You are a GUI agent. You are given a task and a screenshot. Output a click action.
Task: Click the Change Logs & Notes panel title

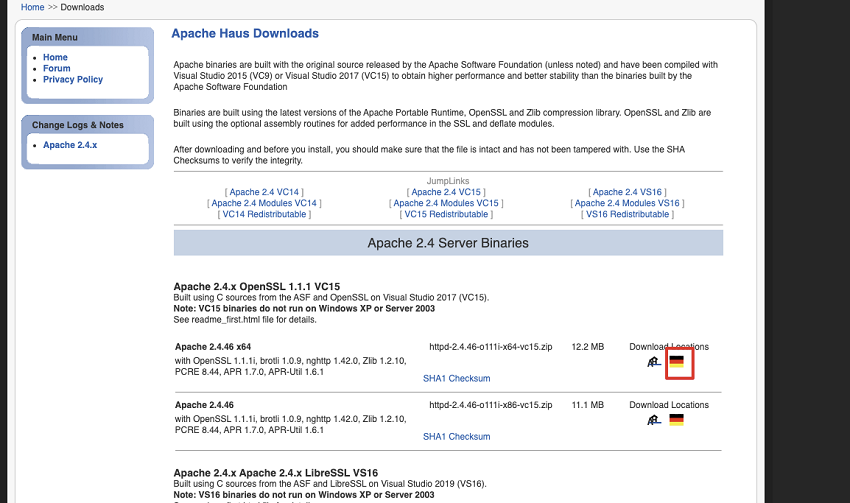coord(78,125)
